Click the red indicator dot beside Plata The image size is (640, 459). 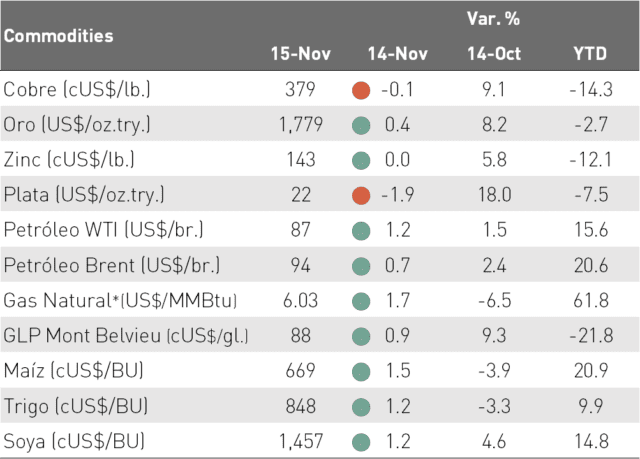(361, 195)
